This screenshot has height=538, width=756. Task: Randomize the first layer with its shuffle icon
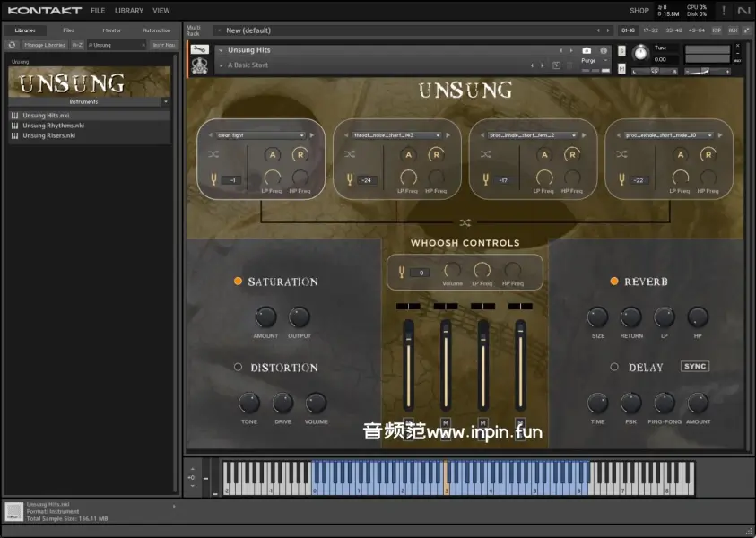[213, 154]
